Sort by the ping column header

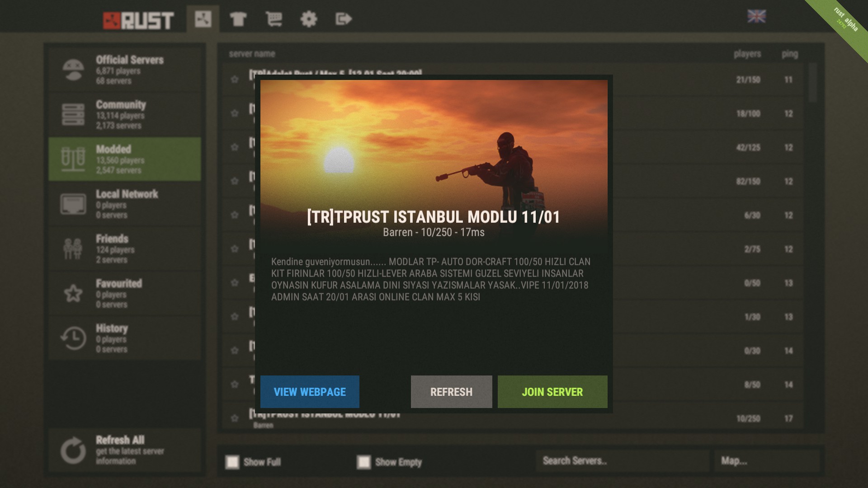point(790,54)
